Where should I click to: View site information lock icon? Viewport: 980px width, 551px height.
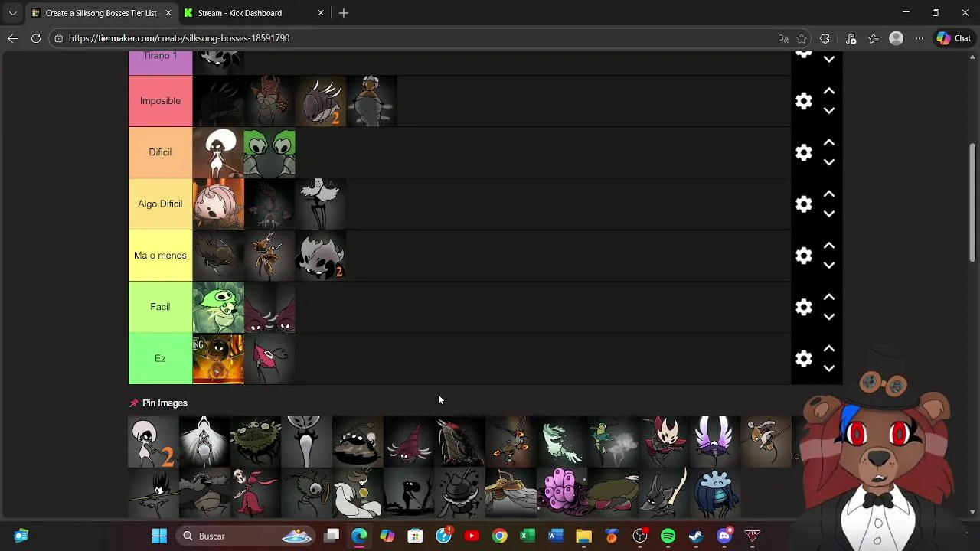(x=58, y=38)
